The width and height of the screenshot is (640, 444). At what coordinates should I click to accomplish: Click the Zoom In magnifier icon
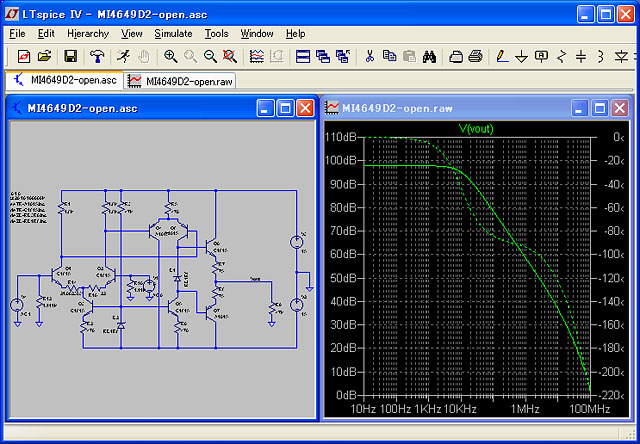pyautogui.click(x=170, y=56)
